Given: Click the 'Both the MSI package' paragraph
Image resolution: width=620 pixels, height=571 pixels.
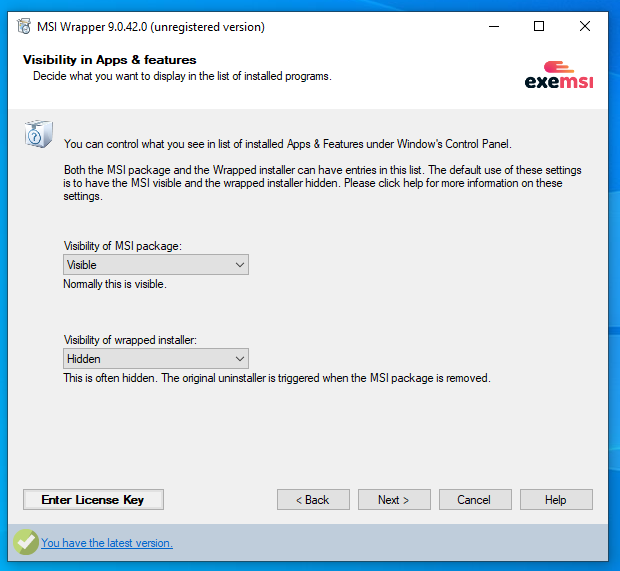Looking at the screenshot, I should coord(322,183).
